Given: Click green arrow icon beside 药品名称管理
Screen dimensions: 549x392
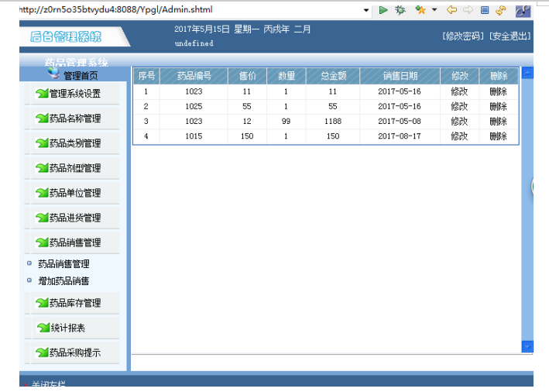Looking at the screenshot, I should 42,118.
